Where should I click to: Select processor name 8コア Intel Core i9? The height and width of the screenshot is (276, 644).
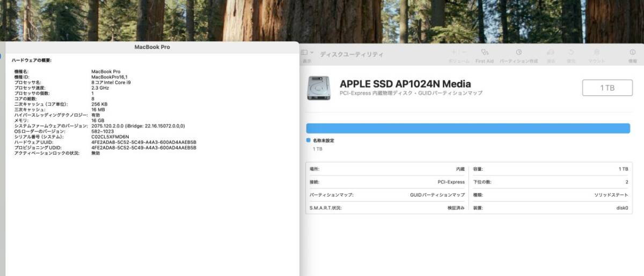click(111, 82)
